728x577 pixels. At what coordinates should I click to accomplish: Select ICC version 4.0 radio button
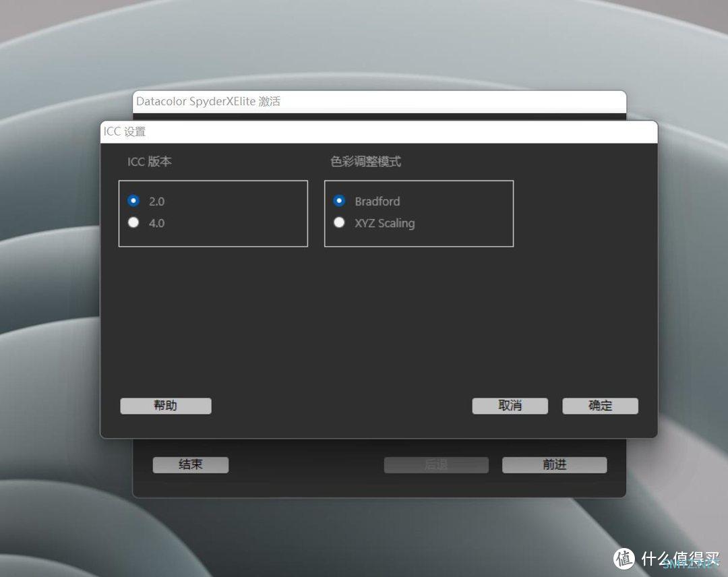tap(133, 222)
